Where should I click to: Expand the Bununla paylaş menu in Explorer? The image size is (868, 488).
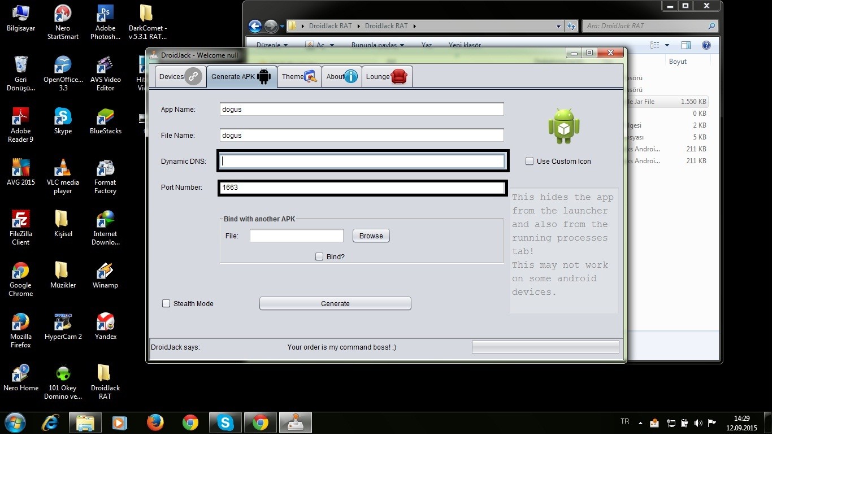coord(378,45)
